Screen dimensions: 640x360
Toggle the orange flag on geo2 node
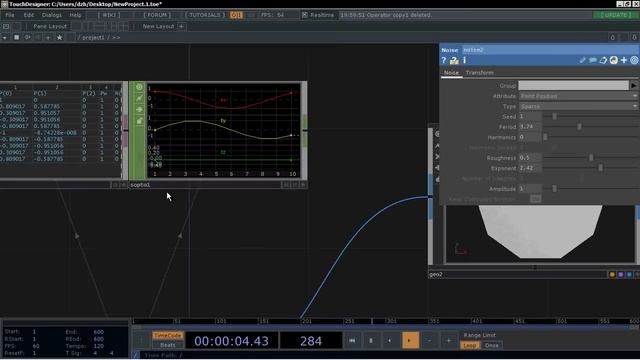pyautogui.click(x=612, y=275)
